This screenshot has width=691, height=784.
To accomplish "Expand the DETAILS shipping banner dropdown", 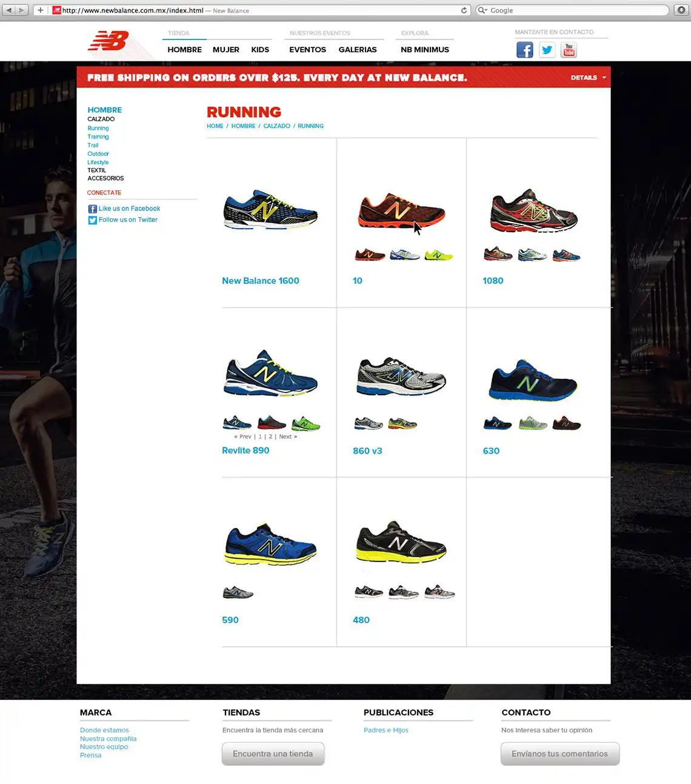I will [x=589, y=78].
